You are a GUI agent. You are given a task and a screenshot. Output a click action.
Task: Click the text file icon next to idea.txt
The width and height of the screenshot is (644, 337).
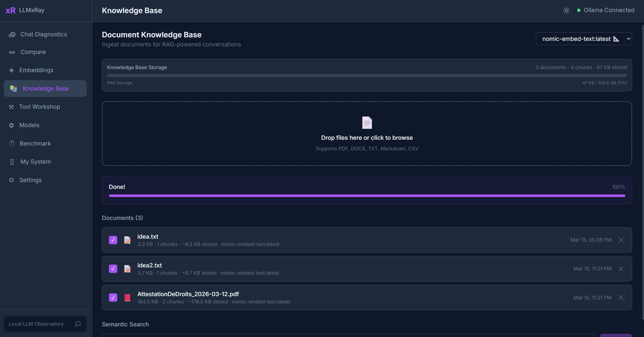pyautogui.click(x=128, y=240)
